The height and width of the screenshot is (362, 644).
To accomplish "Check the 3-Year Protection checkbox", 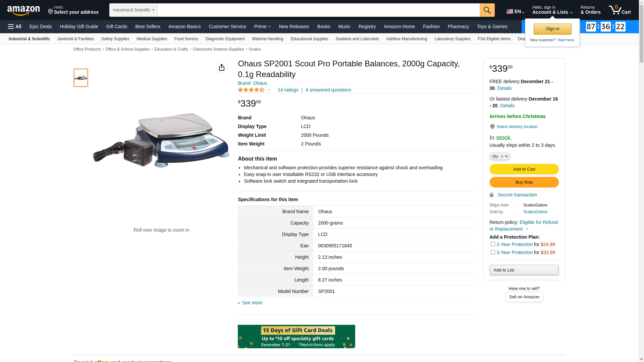I will pyautogui.click(x=492, y=252).
